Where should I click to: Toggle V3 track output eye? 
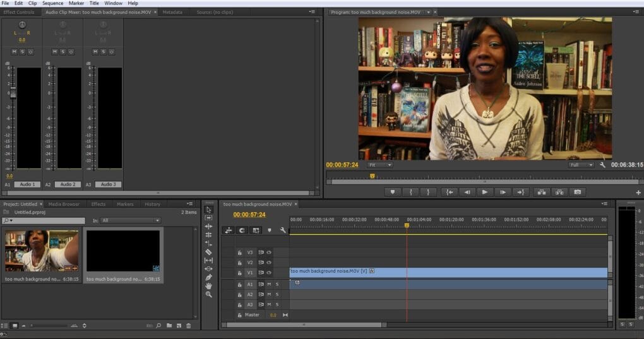269,253
